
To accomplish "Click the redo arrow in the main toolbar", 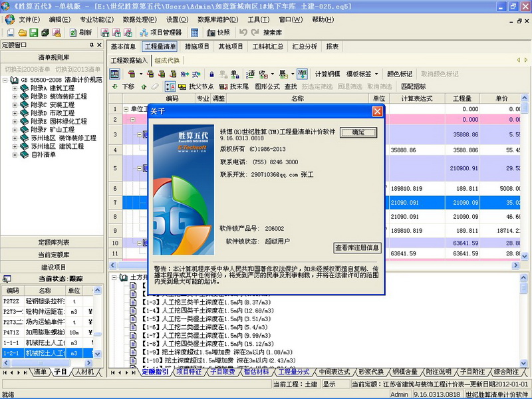I will [x=255, y=32].
